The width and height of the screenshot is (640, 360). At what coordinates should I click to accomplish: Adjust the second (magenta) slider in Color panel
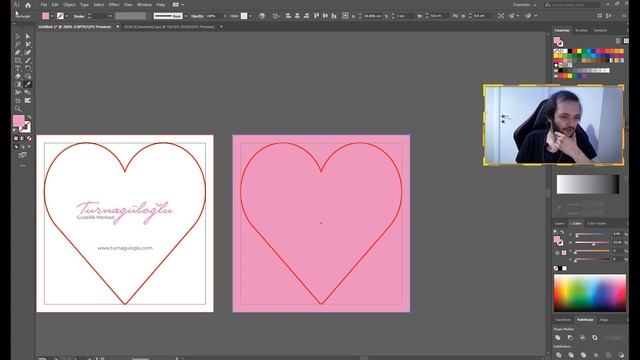(593, 243)
